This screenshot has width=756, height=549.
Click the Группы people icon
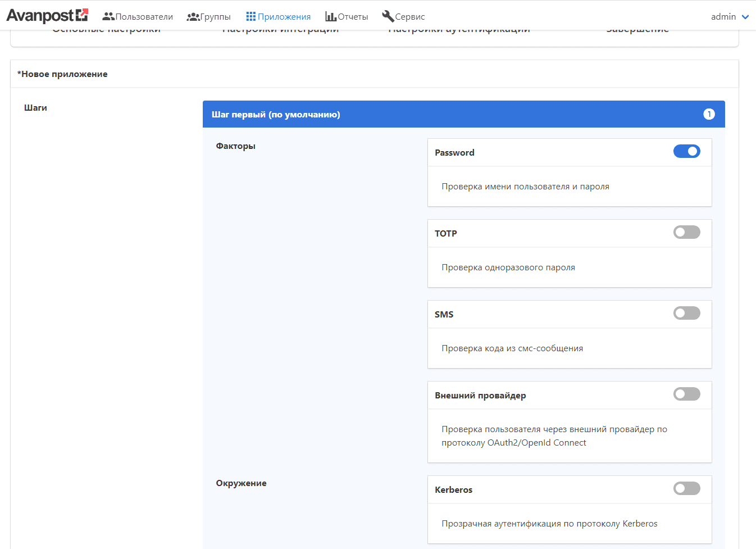[193, 17]
